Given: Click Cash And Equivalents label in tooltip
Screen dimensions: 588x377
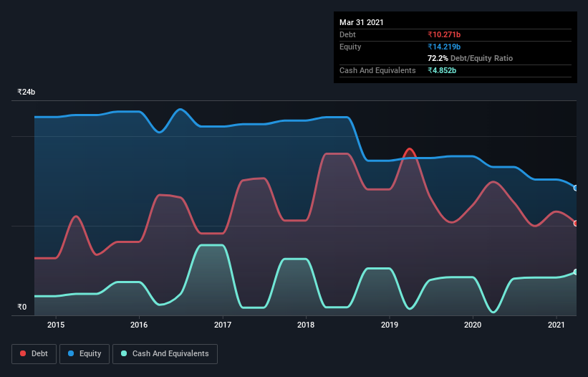Looking at the screenshot, I should pos(377,70).
